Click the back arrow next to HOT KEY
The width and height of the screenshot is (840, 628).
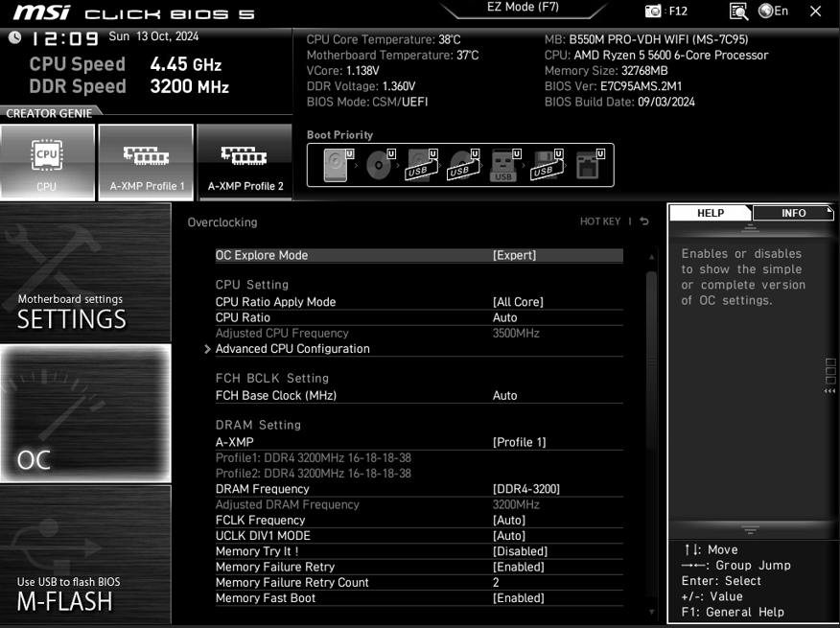pyautogui.click(x=644, y=221)
